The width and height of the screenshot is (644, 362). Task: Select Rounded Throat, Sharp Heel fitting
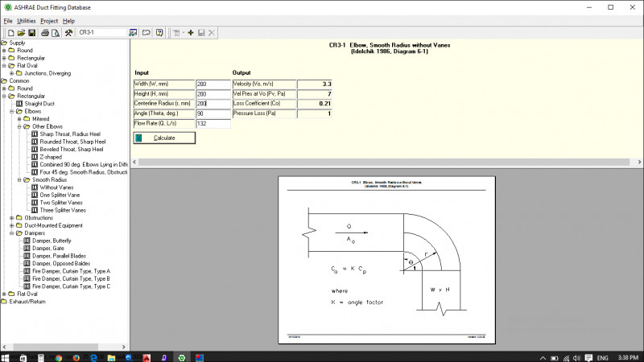[x=72, y=142]
